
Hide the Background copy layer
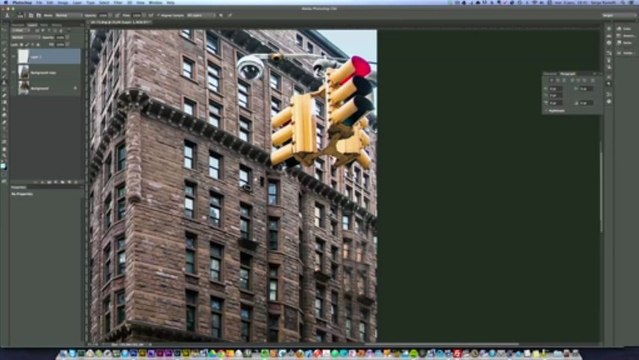pyautogui.click(x=13, y=73)
